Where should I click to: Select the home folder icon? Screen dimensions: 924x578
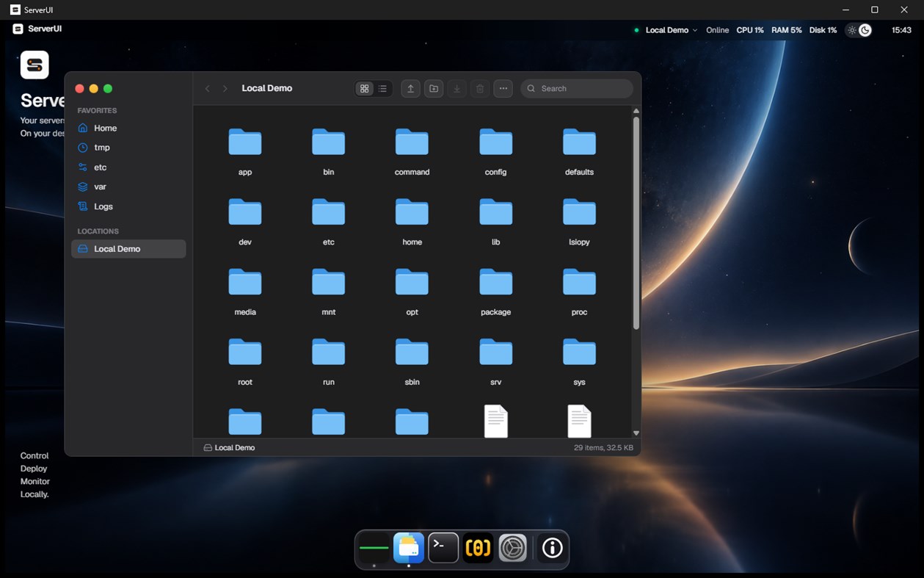[x=412, y=212]
